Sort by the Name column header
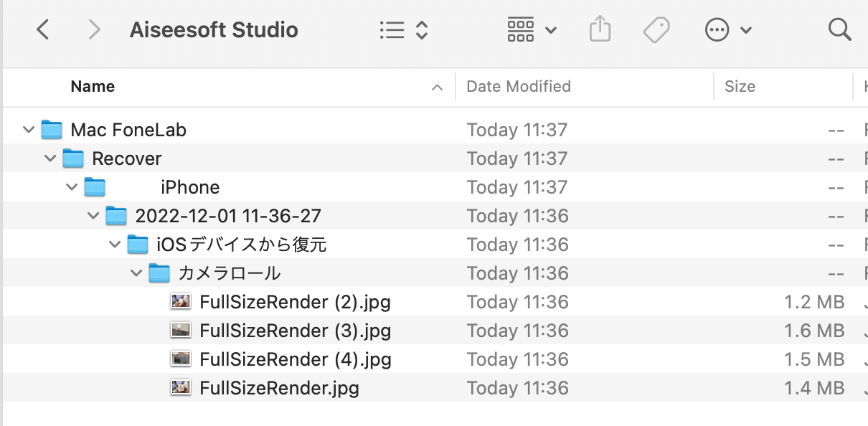 tap(93, 87)
